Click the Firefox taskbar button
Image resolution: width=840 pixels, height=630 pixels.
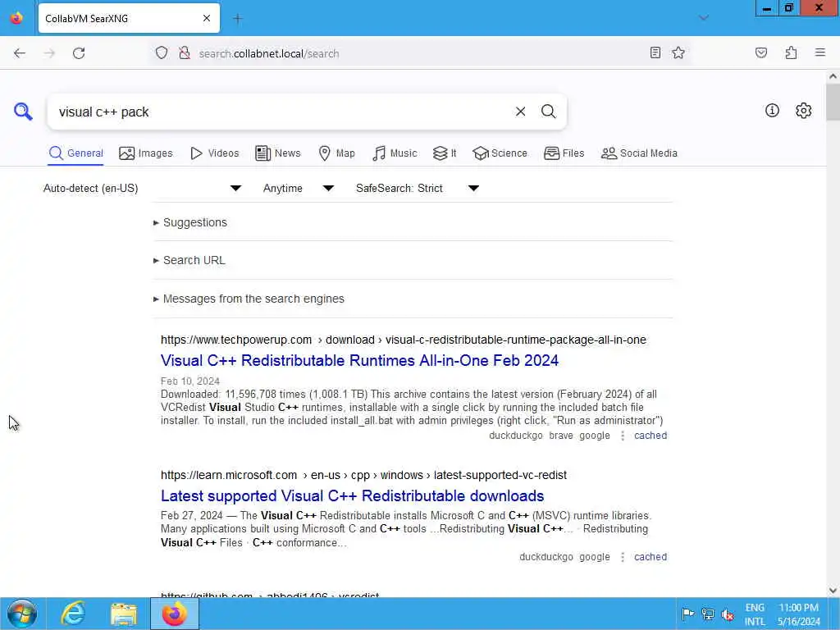174,614
